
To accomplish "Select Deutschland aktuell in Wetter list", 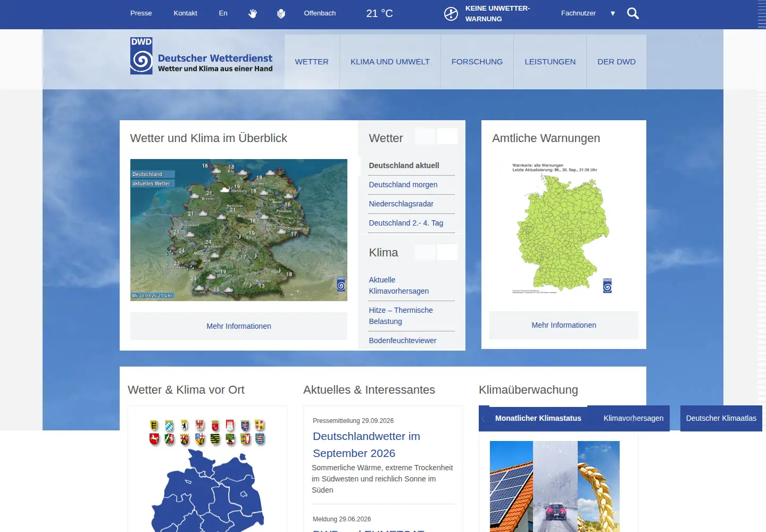I will point(404,165).
